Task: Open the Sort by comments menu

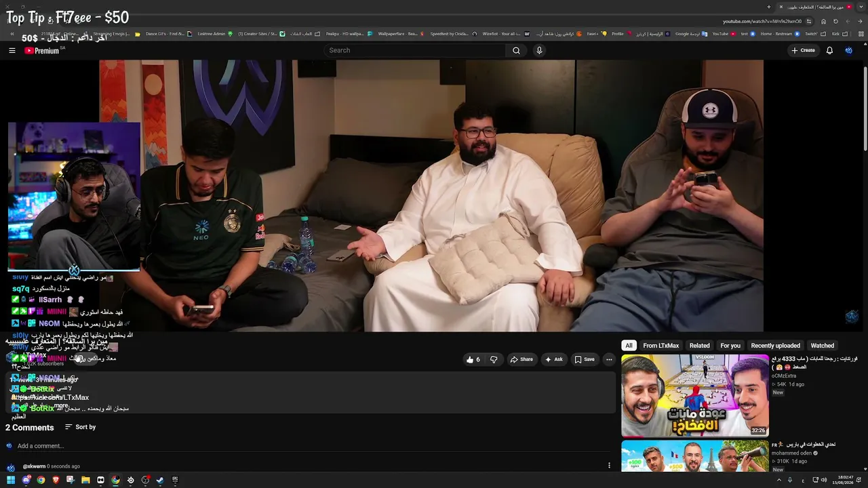Action: point(81,427)
